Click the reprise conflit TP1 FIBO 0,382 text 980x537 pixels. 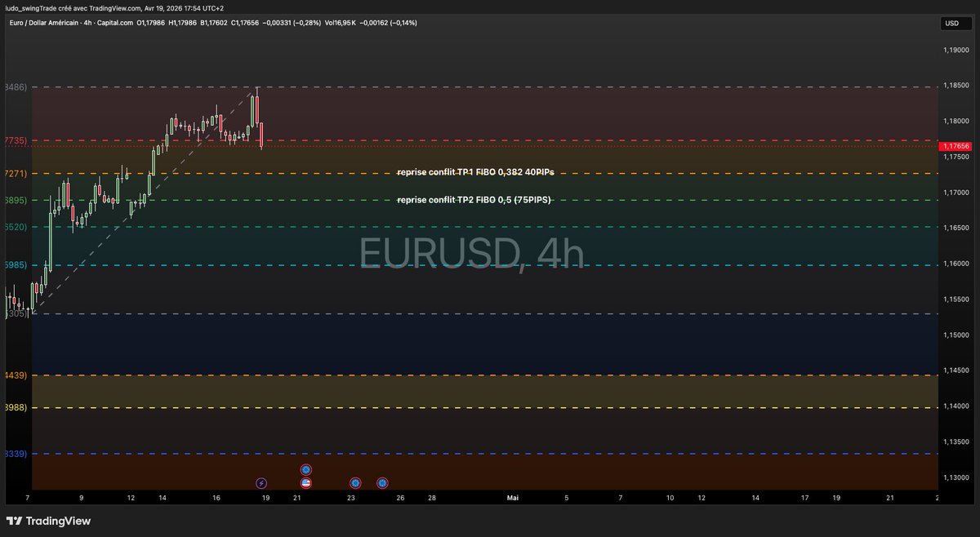click(x=475, y=172)
